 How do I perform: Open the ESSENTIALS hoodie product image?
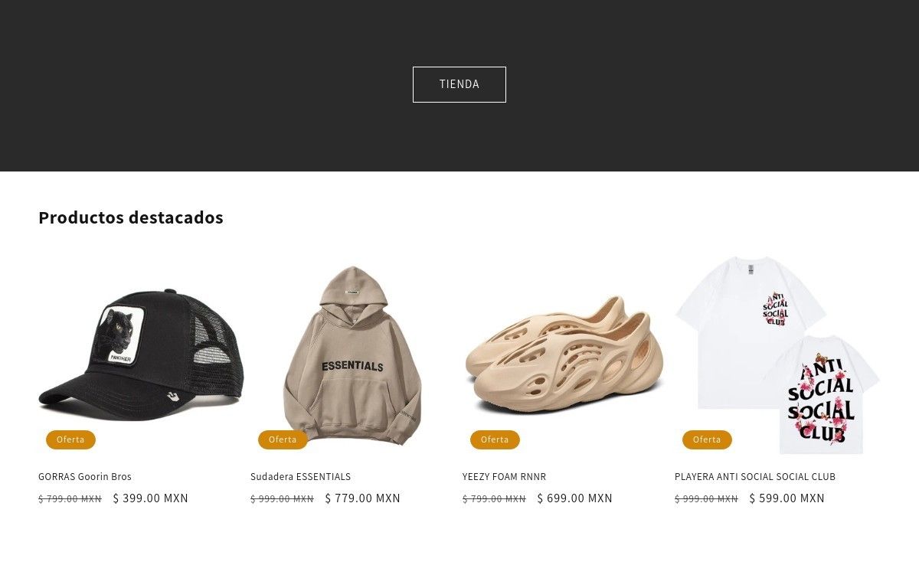[x=353, y=355]
